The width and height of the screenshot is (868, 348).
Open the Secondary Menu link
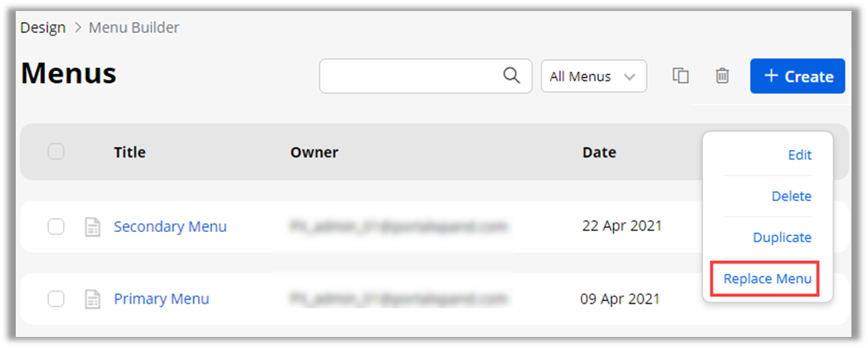click(x=170, y=227)
